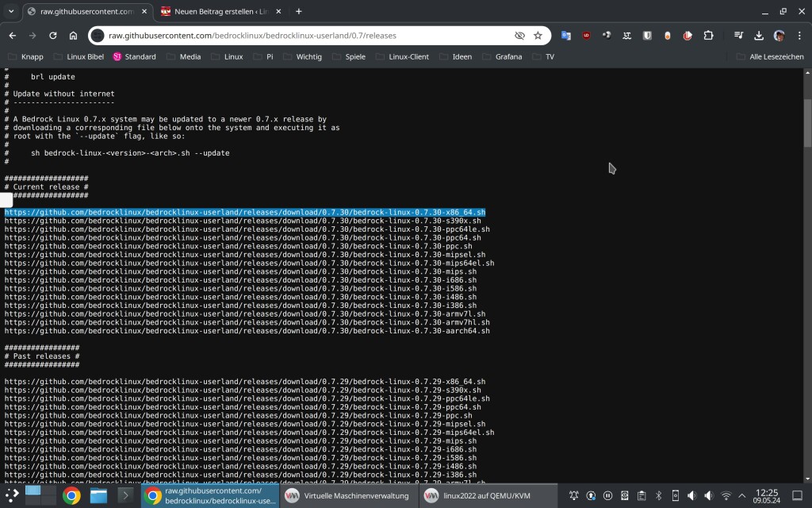Screen dimensions: 812x508
Task: Open the Spiele bookmark folder
Action: (349, 56)
